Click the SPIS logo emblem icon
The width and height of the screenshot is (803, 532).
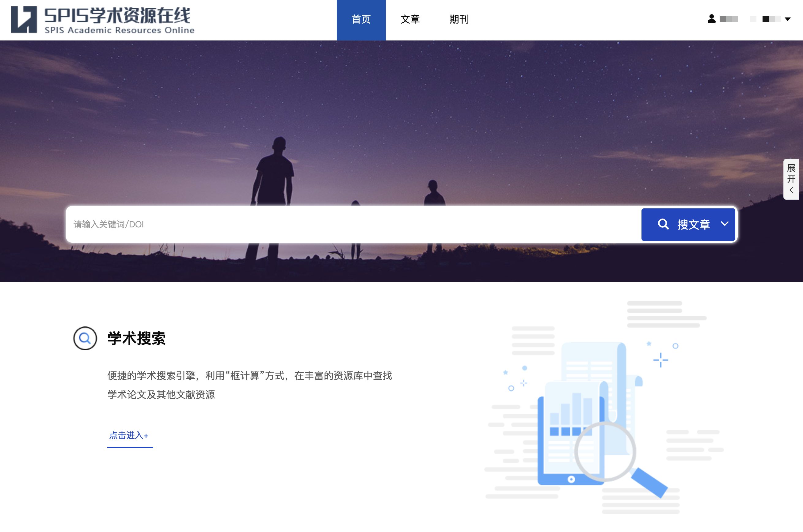[x=24, y=19]
